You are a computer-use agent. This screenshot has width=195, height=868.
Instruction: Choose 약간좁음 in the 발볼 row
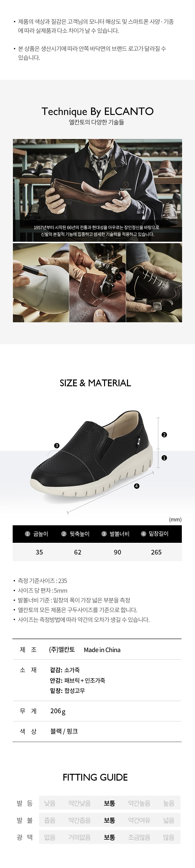[x=79, y=820]
